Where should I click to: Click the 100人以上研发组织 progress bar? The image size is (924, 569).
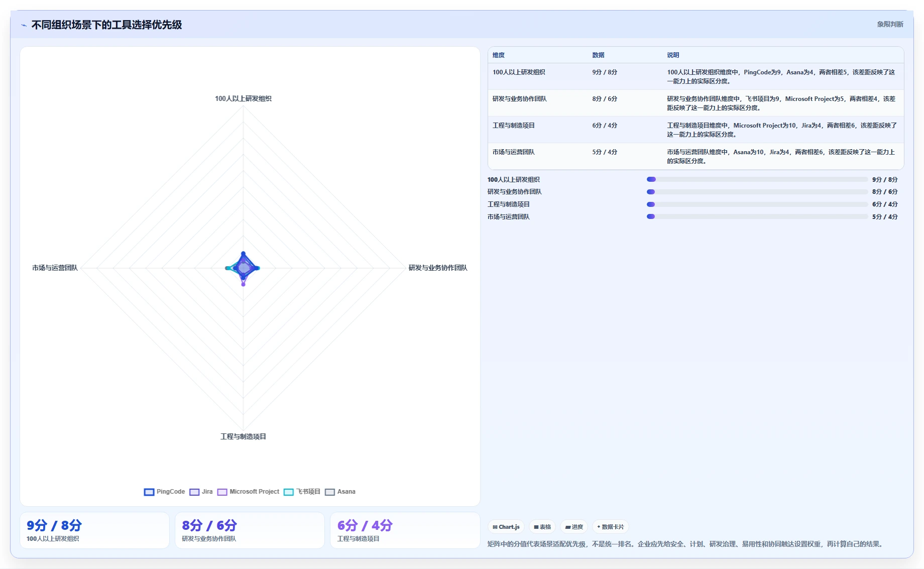[757, 179]
